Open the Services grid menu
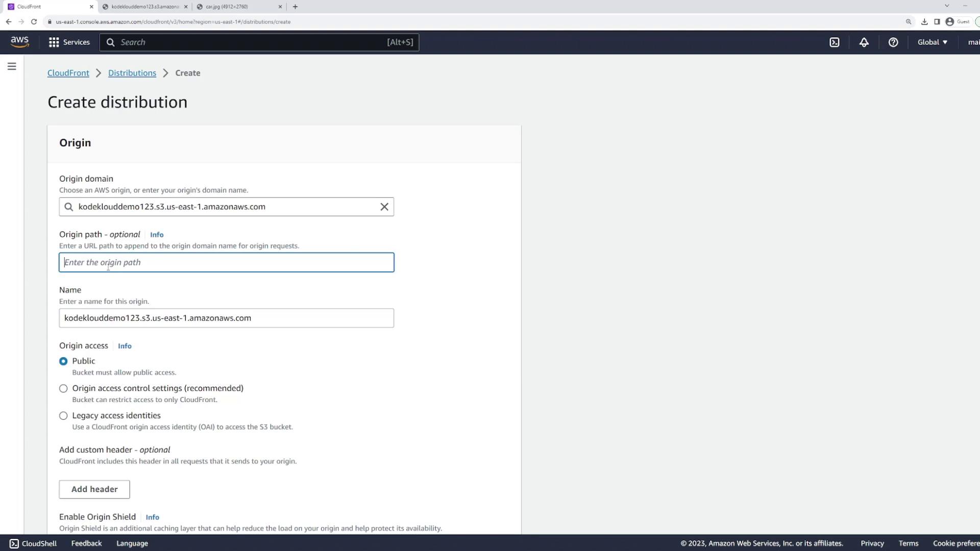Image resolution: width=980 pixels, height=551 pixels. pos(69,42)
